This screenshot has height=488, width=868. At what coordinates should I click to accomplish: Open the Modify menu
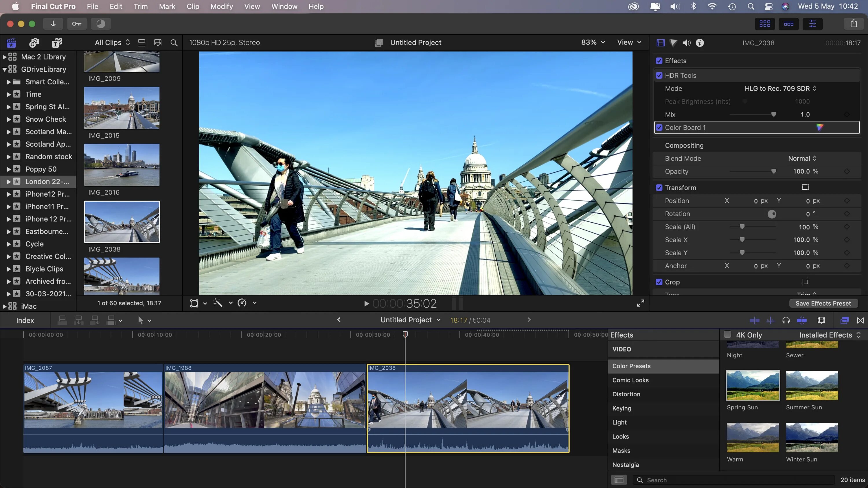pos(221,6)
